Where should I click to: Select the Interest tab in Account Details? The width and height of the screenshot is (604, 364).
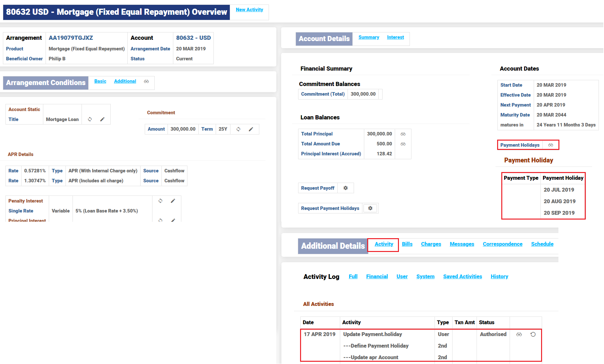pos(395,37)
